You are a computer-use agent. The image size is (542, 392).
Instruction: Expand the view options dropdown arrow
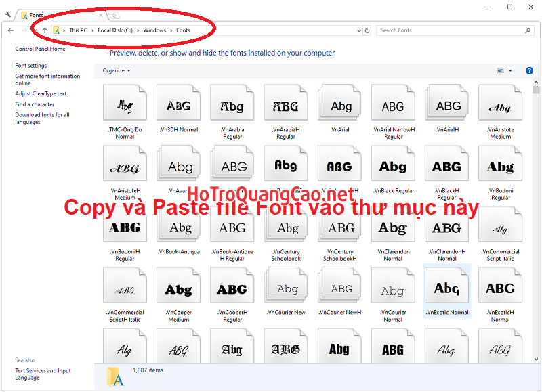pyautogui.click(x=510, y=70)
